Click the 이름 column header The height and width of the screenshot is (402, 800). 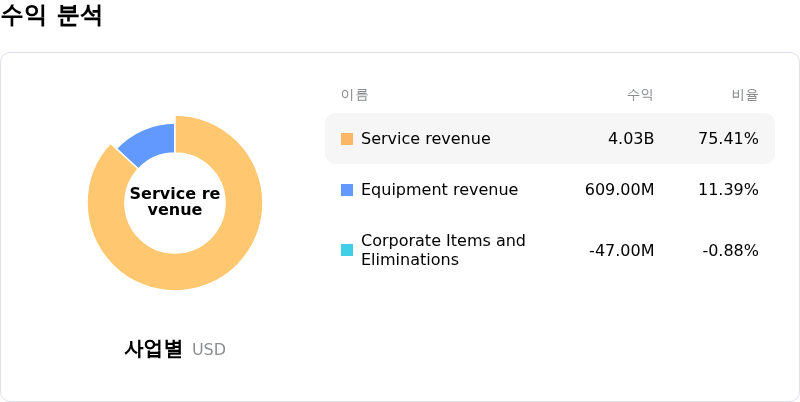coord(354,95)
